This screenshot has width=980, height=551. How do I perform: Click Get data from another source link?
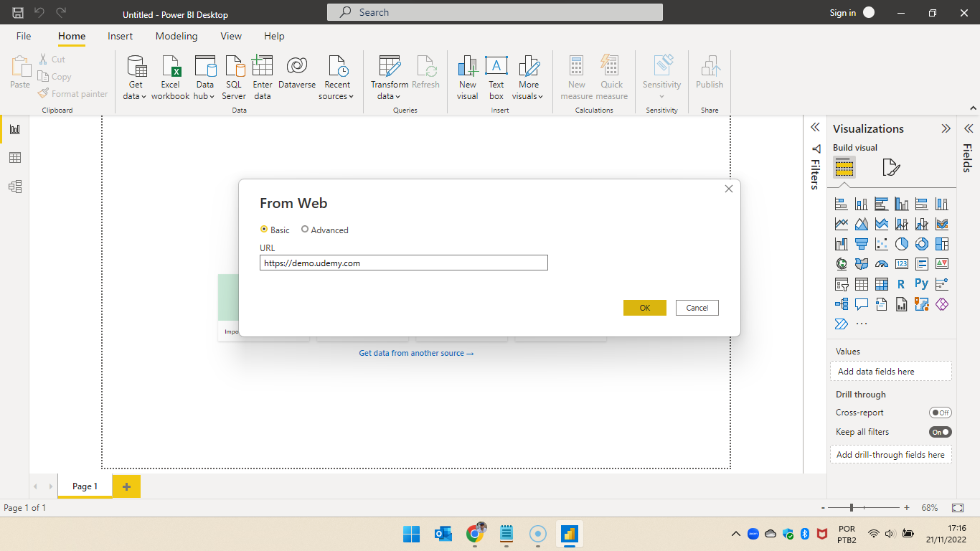click(416, 353)
